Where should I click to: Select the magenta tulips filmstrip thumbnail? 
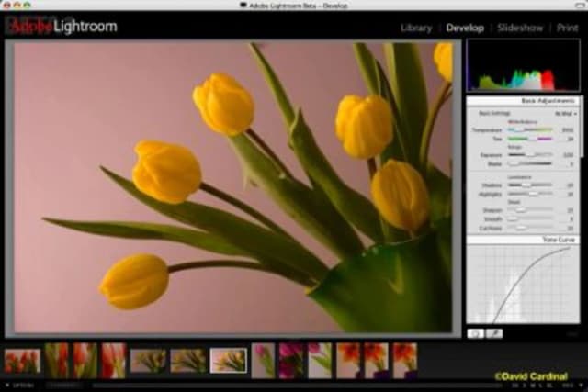click(x=291, y=361)
